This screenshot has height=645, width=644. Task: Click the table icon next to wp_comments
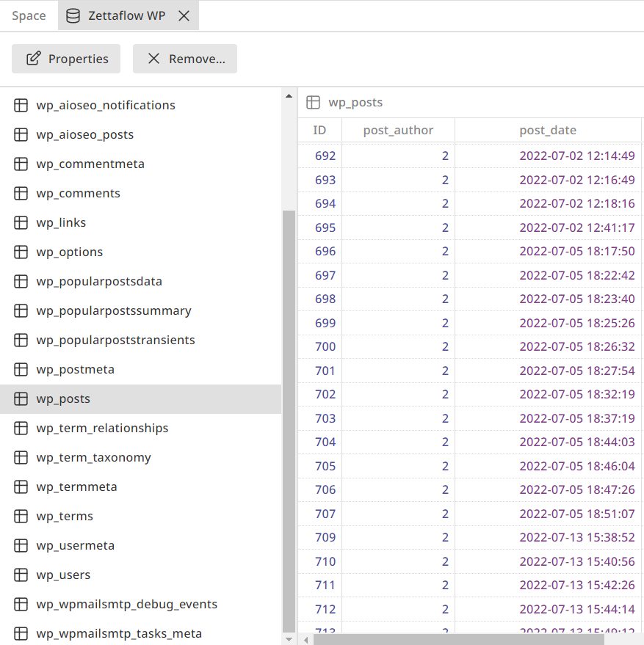coord(21,193)
